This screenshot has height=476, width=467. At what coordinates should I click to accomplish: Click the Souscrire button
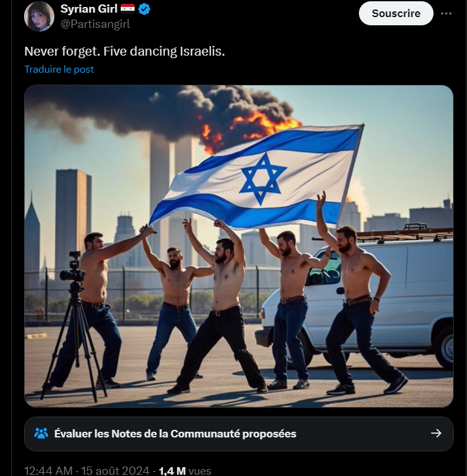[396, 13]
